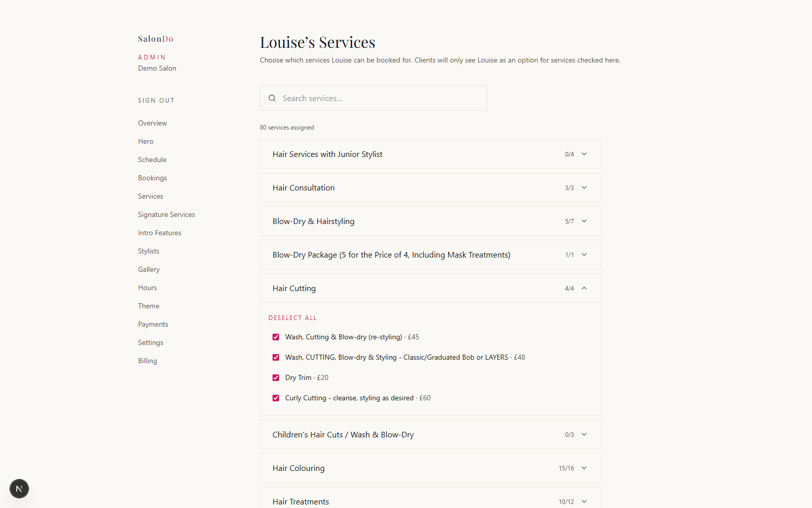Open the Stylists page
Viewport: 812px width, 508px height.
tap(149, 251)
